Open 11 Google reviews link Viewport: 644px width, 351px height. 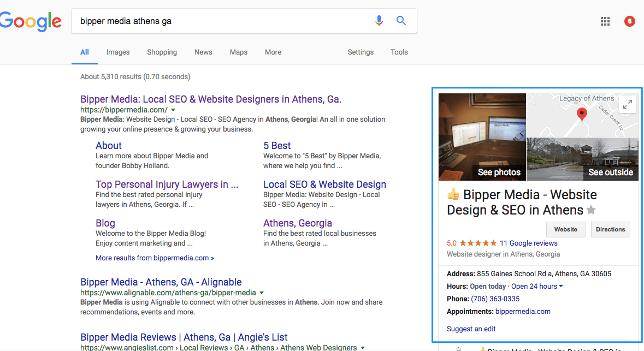tap(529, 243)
